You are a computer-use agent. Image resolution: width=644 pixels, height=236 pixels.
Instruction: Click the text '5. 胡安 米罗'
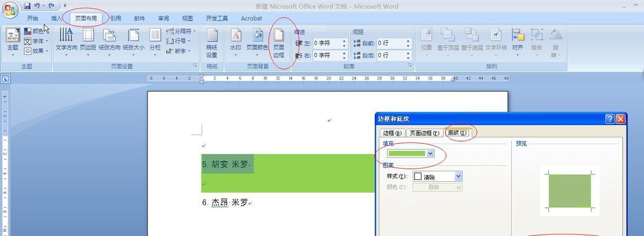coord(225,165)
